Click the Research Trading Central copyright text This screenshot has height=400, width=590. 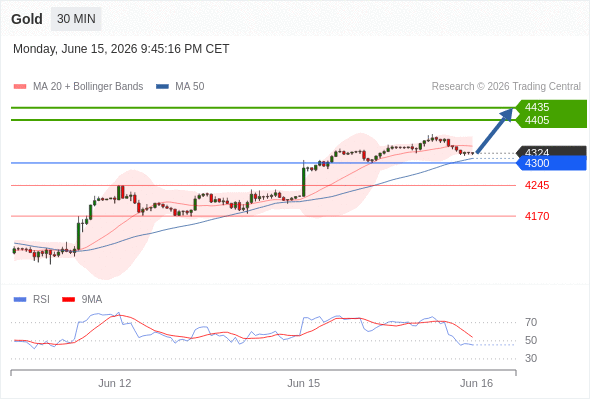[x=506, y=87]
